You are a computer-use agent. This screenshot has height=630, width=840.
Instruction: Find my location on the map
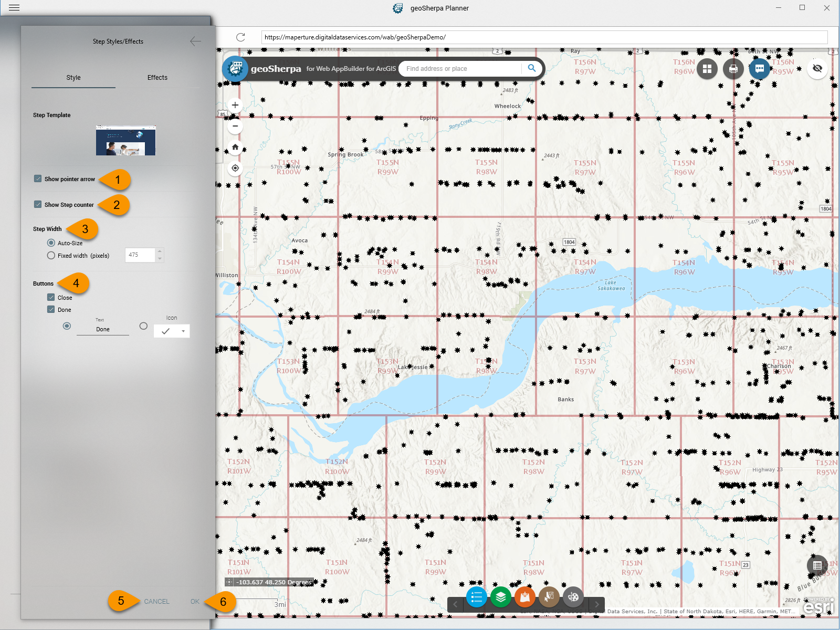(x=235, y=168)
